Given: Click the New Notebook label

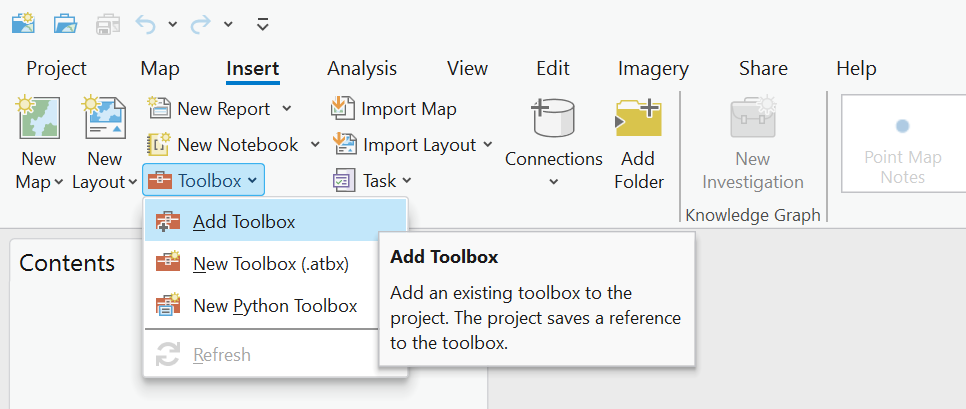Looking at the screenshot, I should click(238, 145).
